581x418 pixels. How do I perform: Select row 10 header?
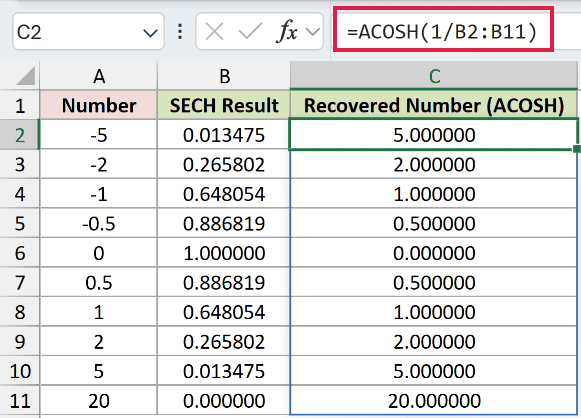(20, 371)
